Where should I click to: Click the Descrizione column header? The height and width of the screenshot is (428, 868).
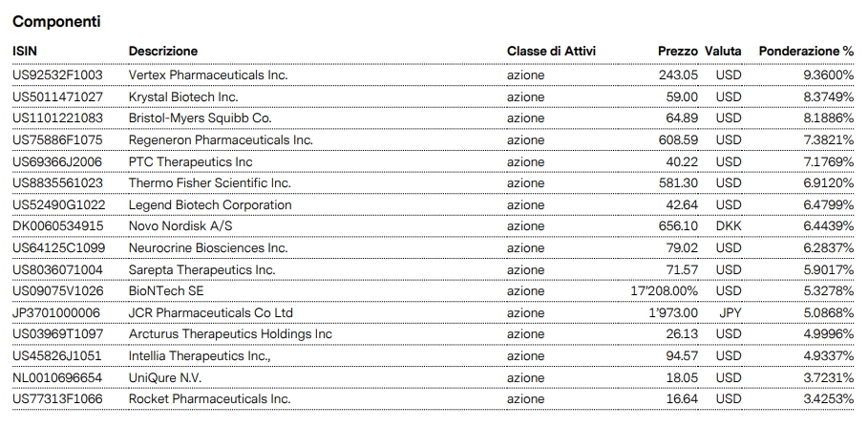pos(163,51)
